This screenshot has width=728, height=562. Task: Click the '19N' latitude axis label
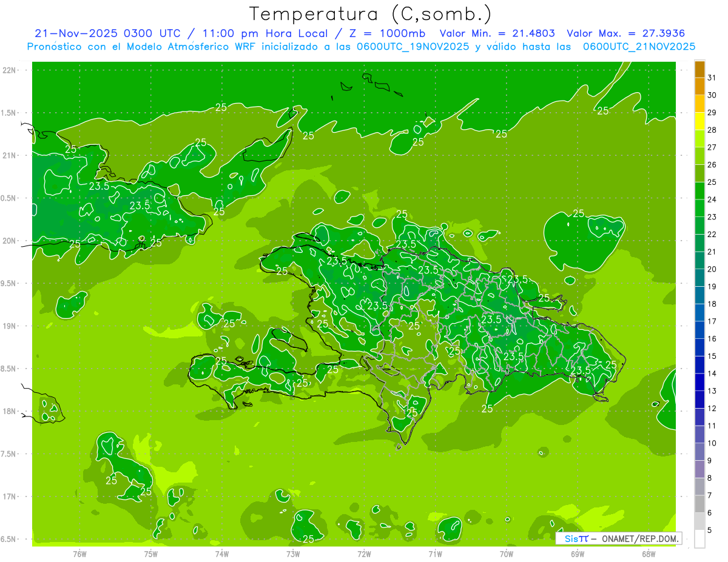point(9,326)
